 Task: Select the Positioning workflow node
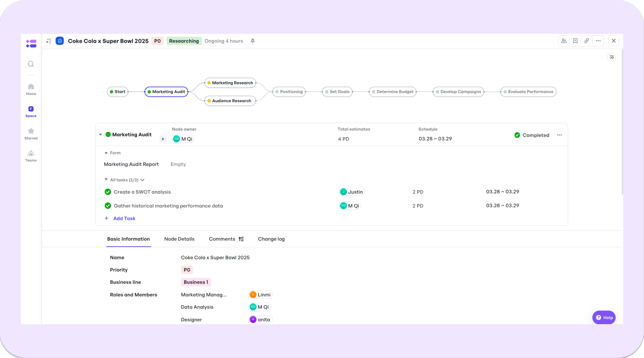click(289, 92)
